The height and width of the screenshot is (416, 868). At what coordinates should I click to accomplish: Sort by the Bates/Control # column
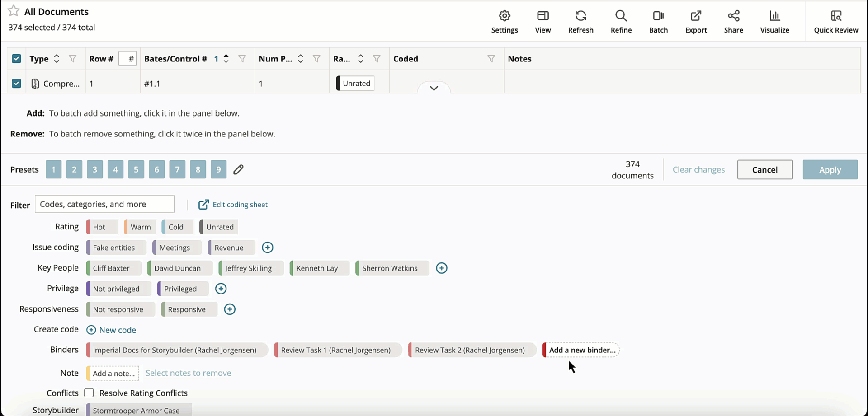click(226, 59)
